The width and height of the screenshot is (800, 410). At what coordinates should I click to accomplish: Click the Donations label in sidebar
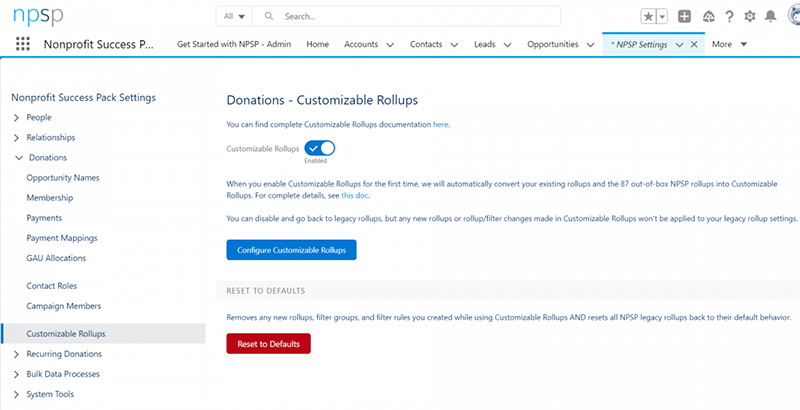point(48,158)
